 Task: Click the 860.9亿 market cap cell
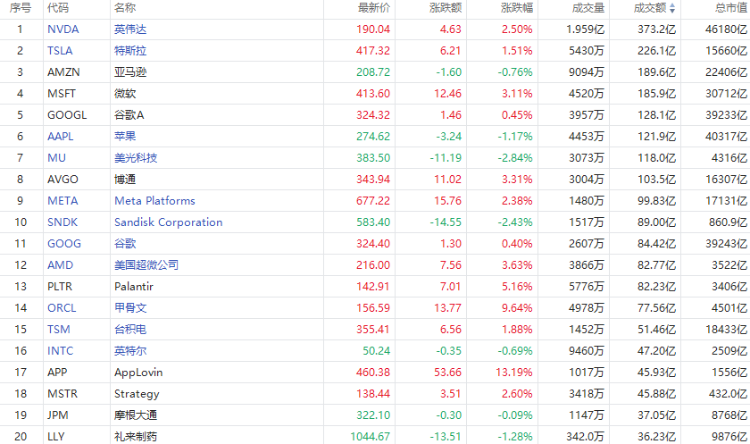(728, 222)
